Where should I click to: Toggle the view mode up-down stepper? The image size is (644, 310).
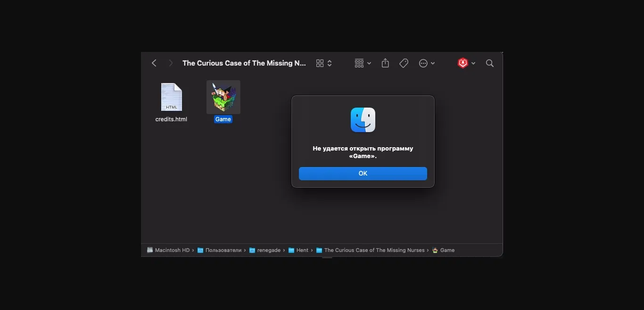pos(330,63)
